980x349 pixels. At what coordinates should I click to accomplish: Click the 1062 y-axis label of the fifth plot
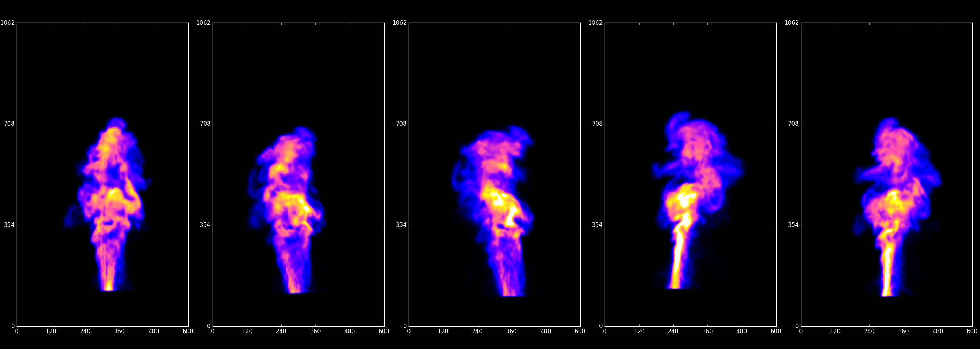point(792,22)
